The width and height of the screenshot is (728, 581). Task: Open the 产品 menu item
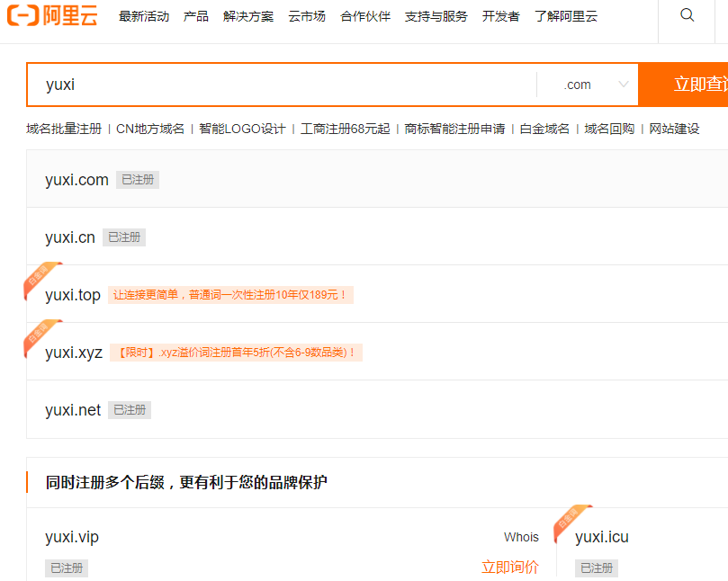coord(195,15)
